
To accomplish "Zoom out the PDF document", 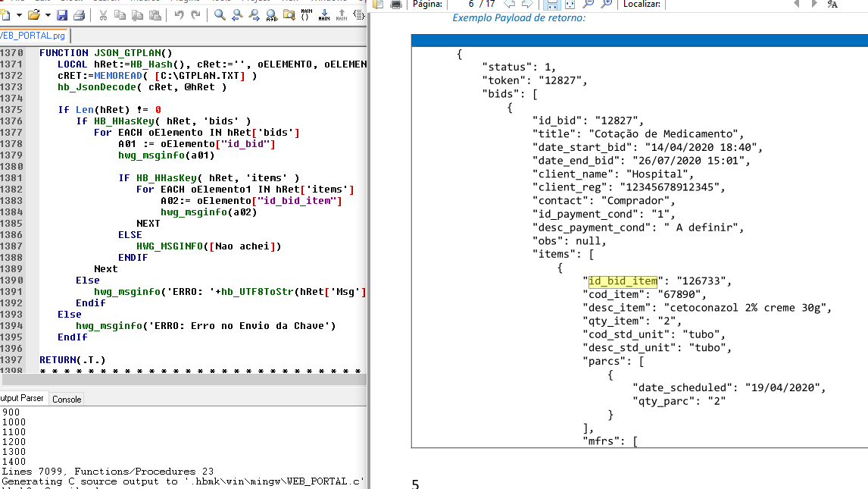I will pyautogui.click(x=589, y=4).
